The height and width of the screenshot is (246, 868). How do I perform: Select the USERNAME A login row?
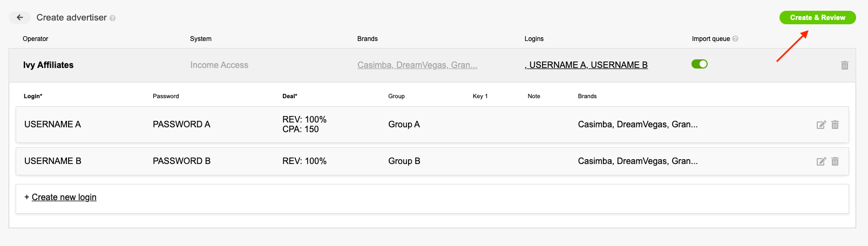[432, 125]
